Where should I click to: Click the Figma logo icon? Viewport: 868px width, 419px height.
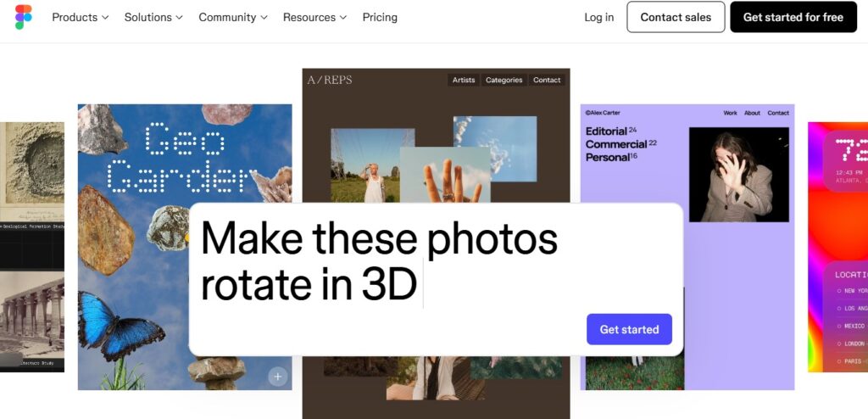(x=23, y=17)
